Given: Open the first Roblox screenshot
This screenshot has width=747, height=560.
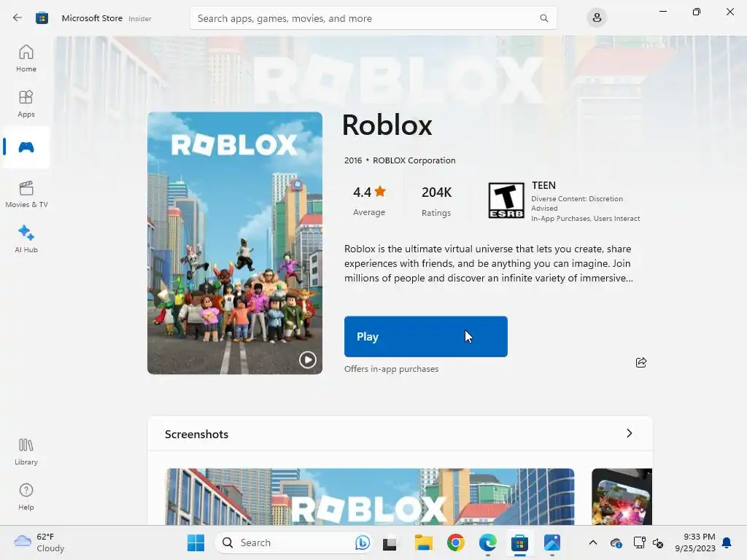Looking at the screenshot, I should pyautogui.click(x=370, y=497).
